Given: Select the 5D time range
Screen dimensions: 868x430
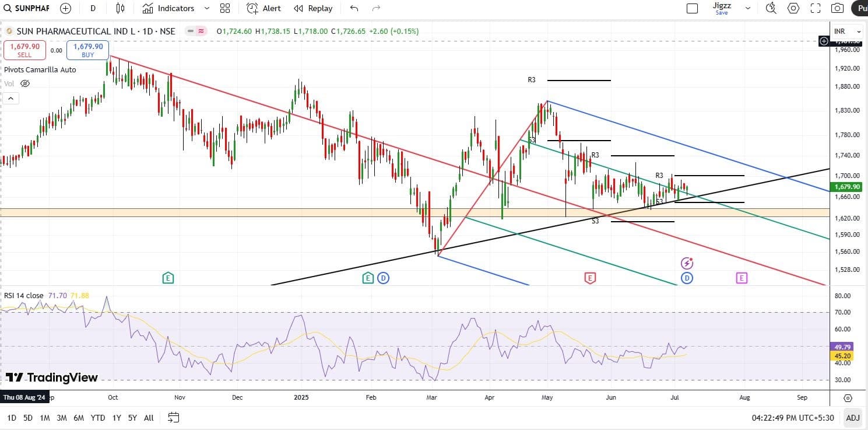Looking at the screenshot, I should 28,417.
